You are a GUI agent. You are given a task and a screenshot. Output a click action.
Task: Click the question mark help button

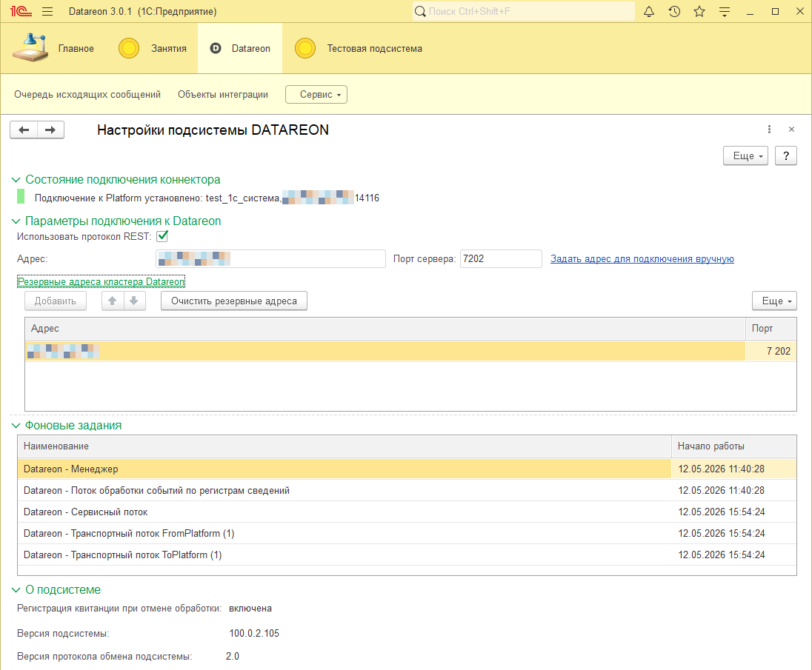[785, 155]
